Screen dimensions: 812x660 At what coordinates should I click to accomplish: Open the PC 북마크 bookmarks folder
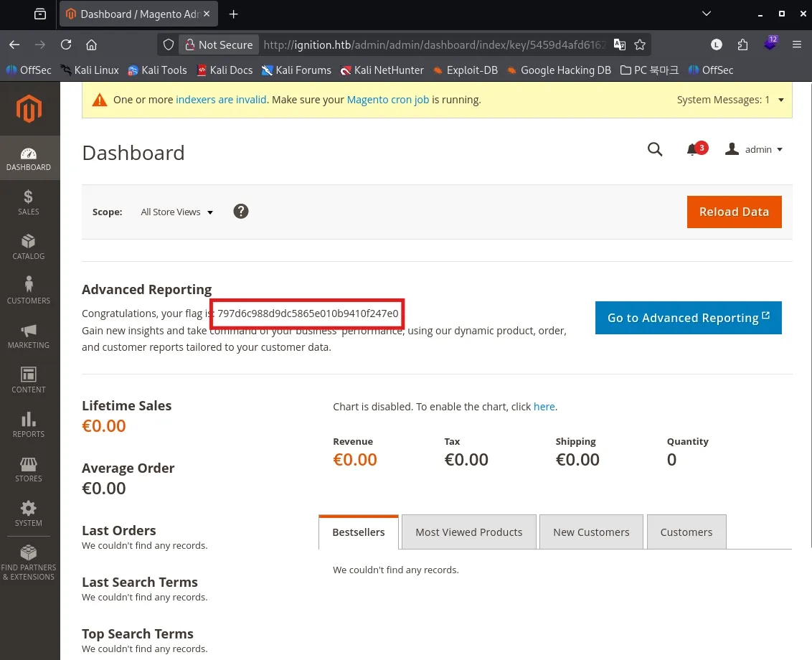[649, 70]
